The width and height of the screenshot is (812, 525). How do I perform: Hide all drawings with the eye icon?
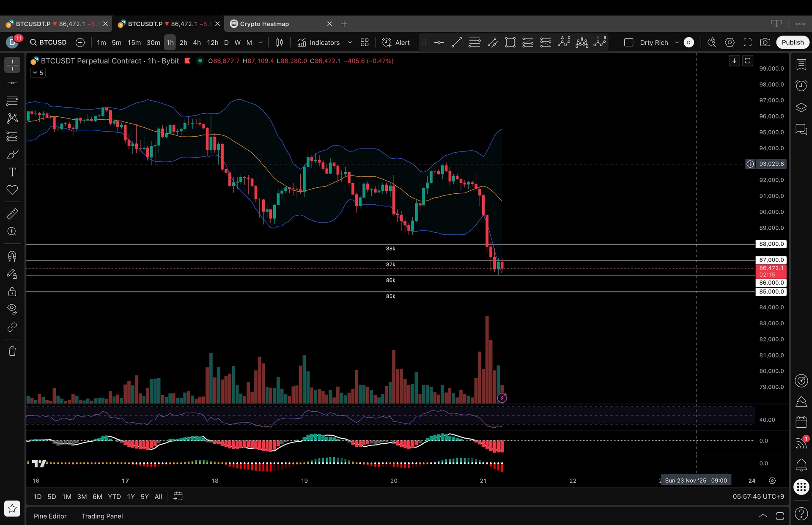[12, 309]
